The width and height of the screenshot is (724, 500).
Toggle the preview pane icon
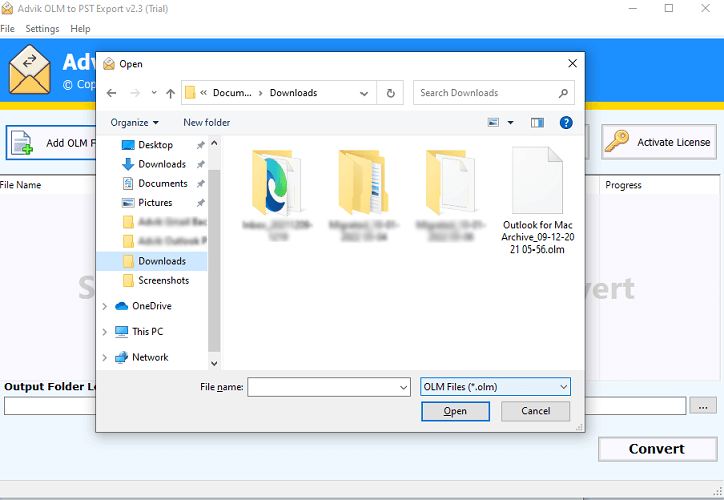(x=537, y=122)
